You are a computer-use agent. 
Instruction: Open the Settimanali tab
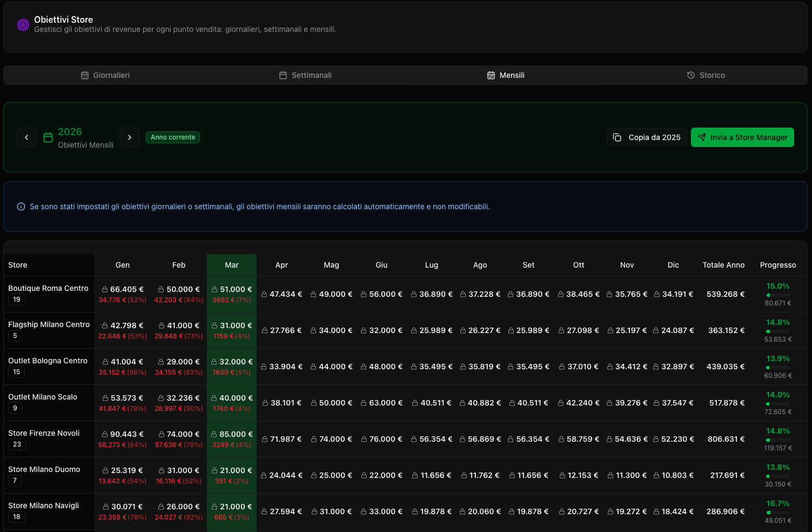coord(305,75)
